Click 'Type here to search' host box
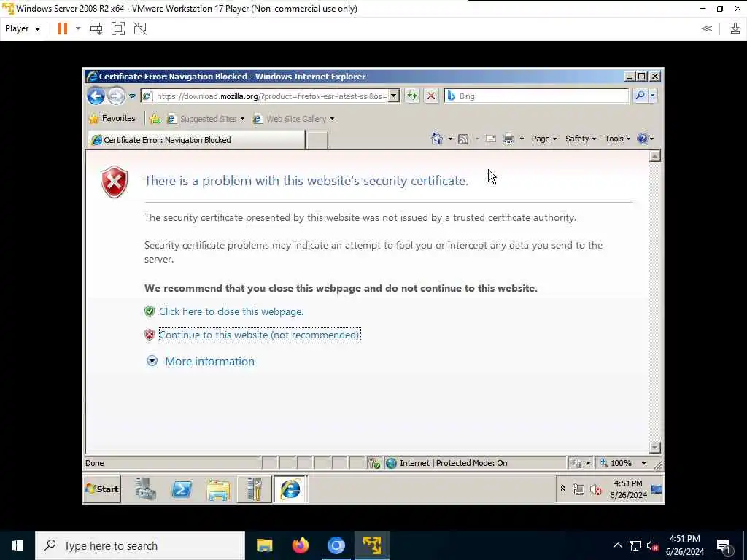 [x=140, y=545]
